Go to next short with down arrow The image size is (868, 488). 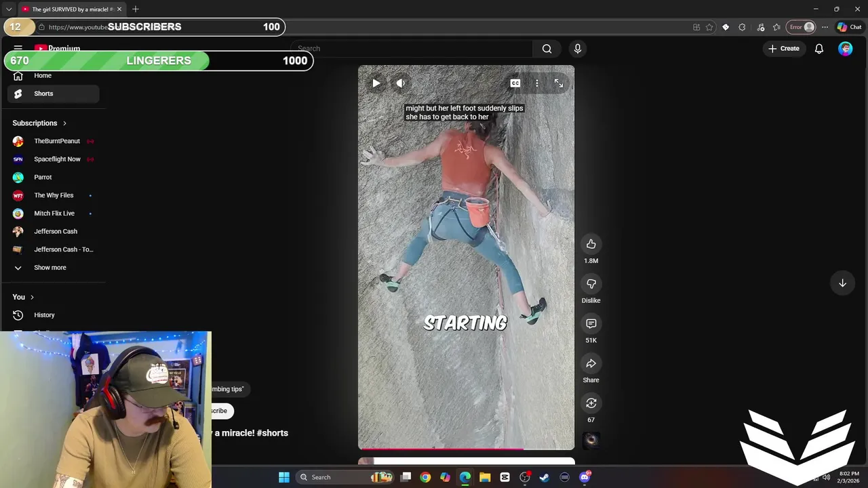(x=842, y=283)
